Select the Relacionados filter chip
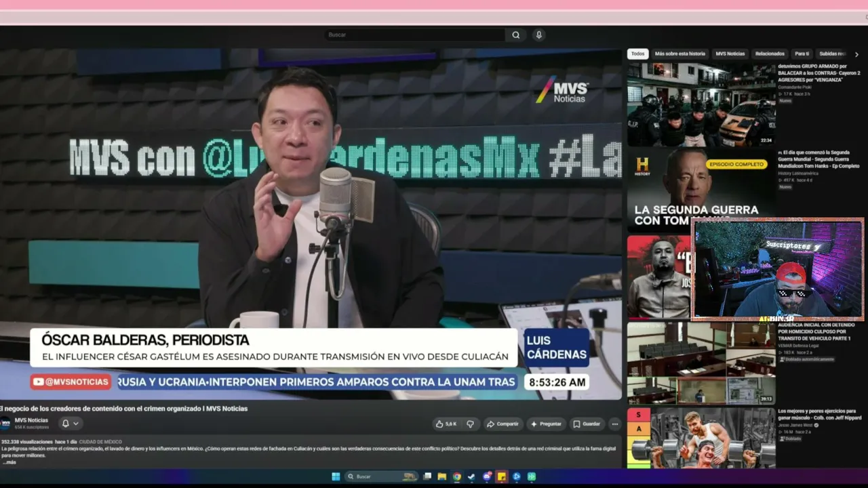The height and width of the screenshot is (488, 868). (770, 54)
